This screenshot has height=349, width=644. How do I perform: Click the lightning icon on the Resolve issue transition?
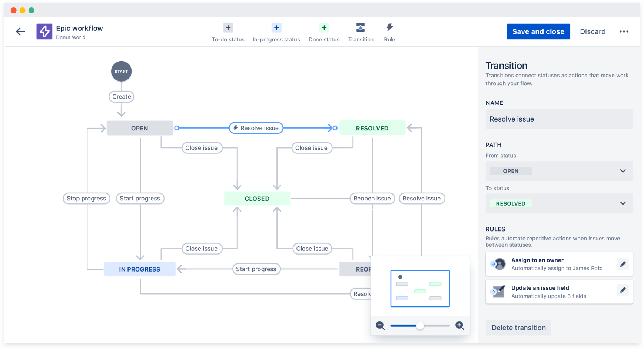pos(235,128)
